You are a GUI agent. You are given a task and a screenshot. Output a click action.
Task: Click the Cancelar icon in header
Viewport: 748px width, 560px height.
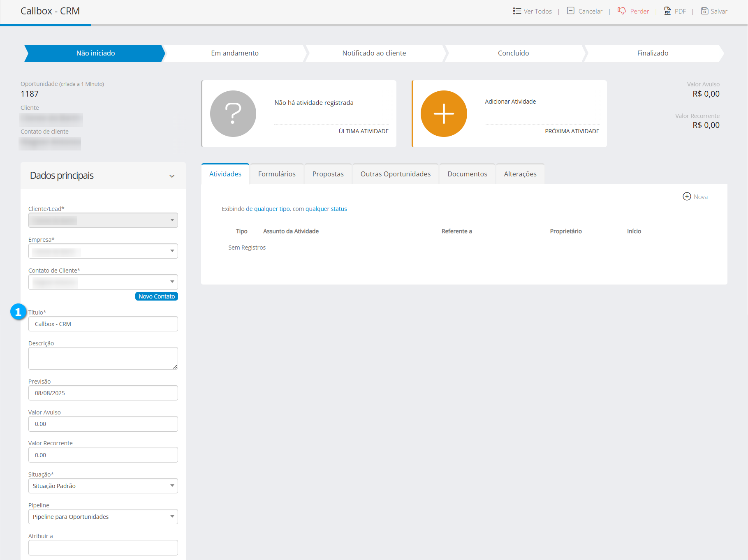click(571, 11)
